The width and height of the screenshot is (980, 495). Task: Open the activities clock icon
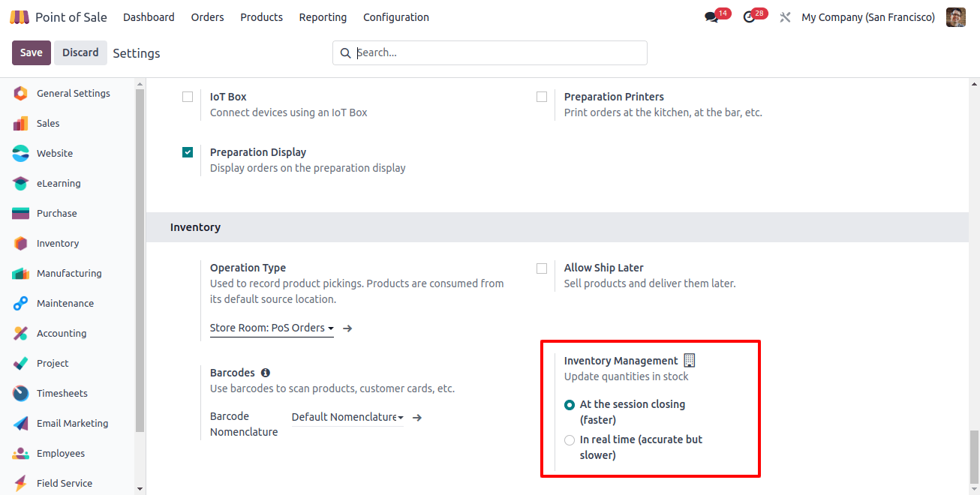point(749,17)
